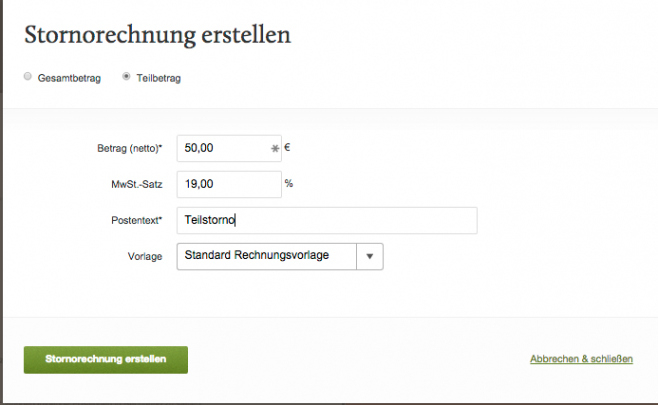Click the Stornorechnung erstellen page heading
The width and height of the screenshot is (658, 405).
coord(157,35)
